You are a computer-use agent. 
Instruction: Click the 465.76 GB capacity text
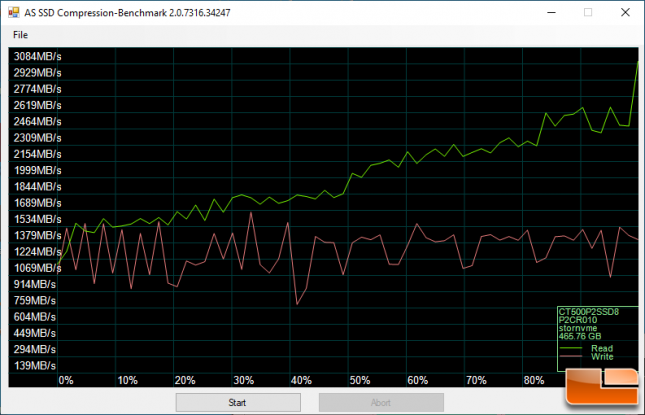click(580, 336)
